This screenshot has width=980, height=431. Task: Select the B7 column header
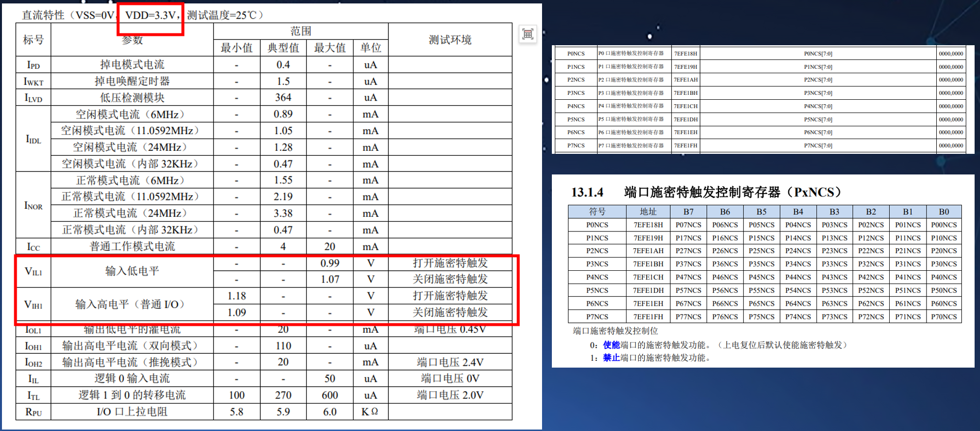(688, 212)
